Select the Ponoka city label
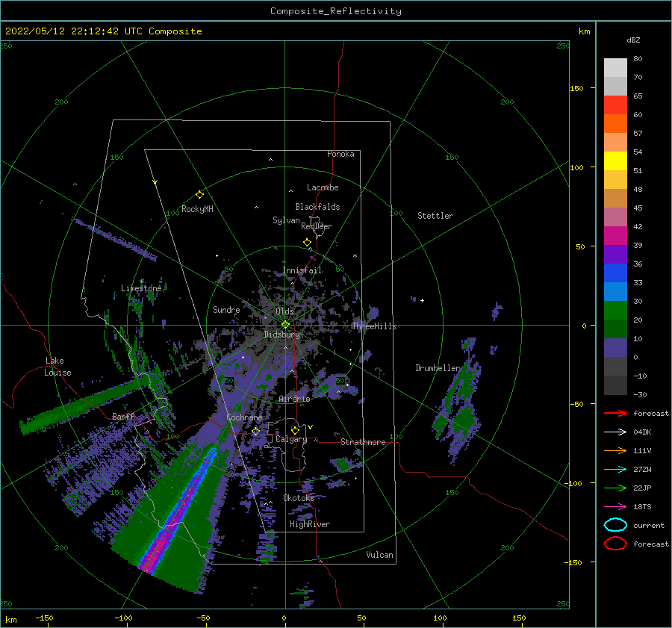The image size is (672, 628). click(x=340, y=154)
